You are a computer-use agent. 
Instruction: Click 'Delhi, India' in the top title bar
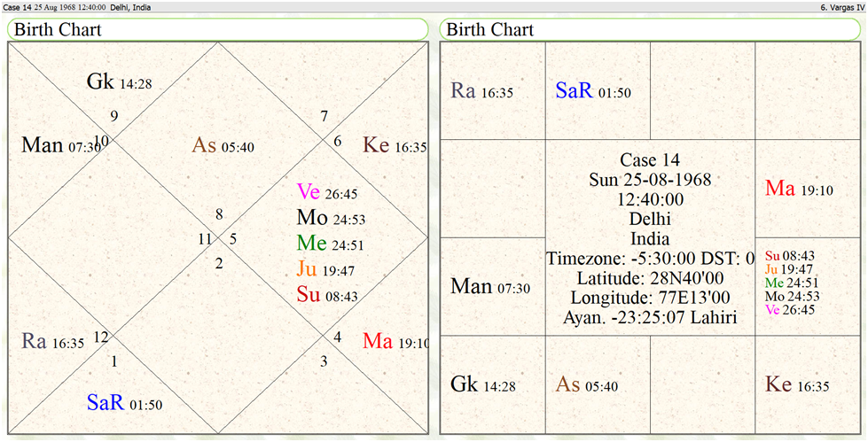point(130,8)
